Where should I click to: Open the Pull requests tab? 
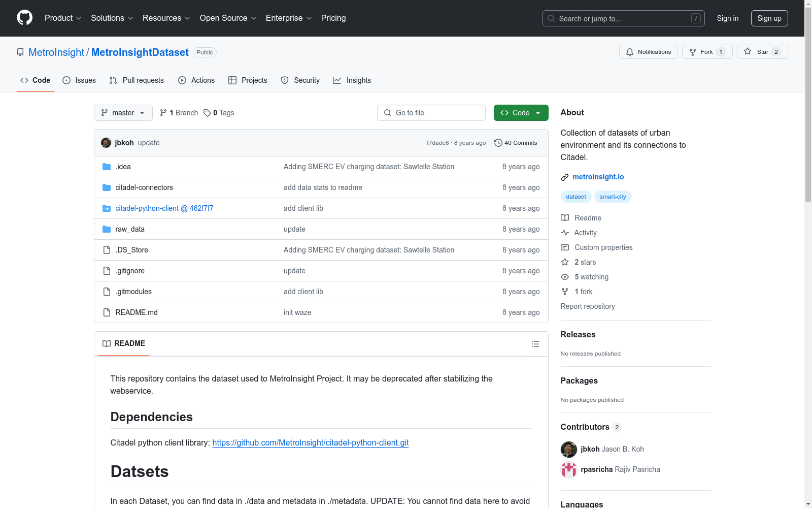(137, 80)
